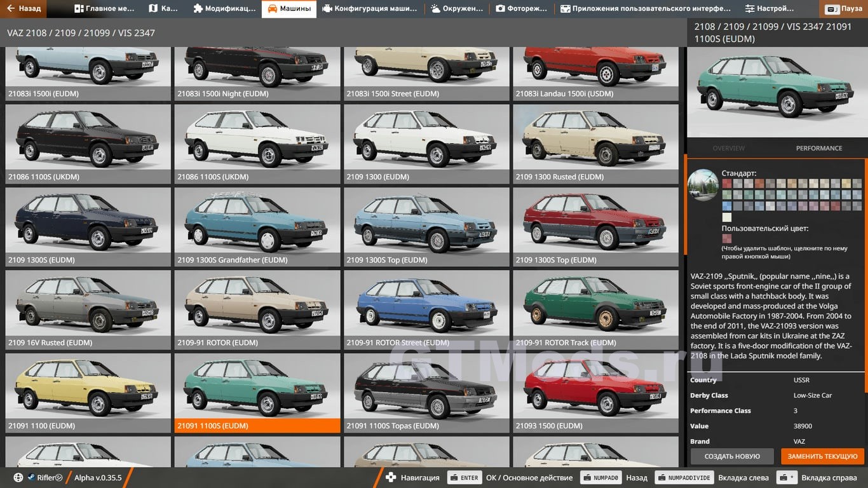Select the yellow 21091 1100 (EUDM) car
The height and width of the screenshot is (488, 868).
click(88, 393)
